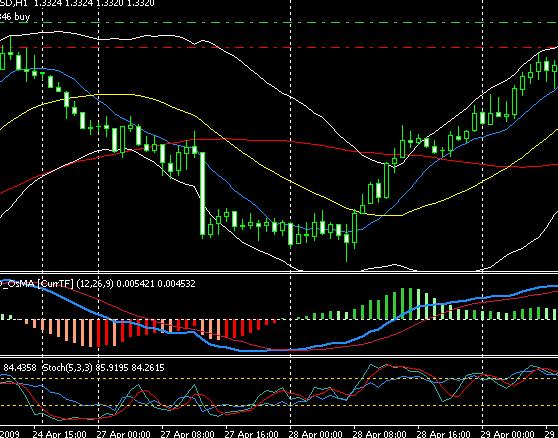The width and height of the screenshot is (558, 438).
Task: Click the OsMA [CurrTF] (12,26,9) indicator label
Action: pyautogui.click(x=57, y=284)
